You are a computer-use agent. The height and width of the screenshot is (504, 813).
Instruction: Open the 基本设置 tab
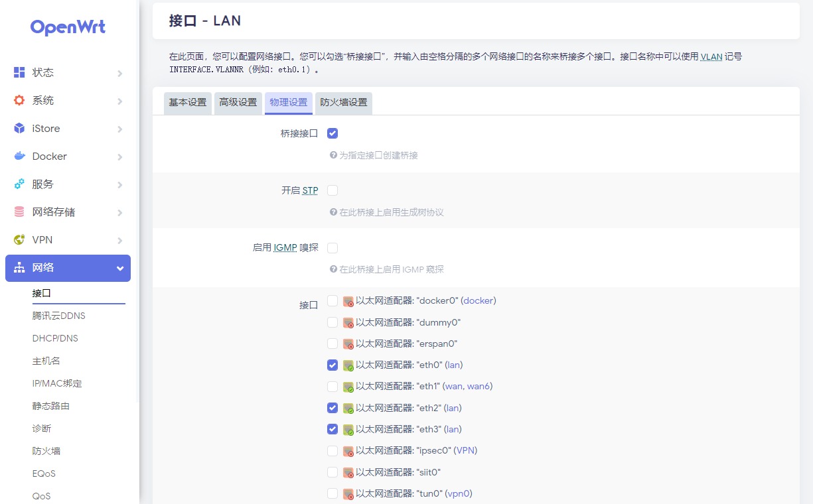187,103
